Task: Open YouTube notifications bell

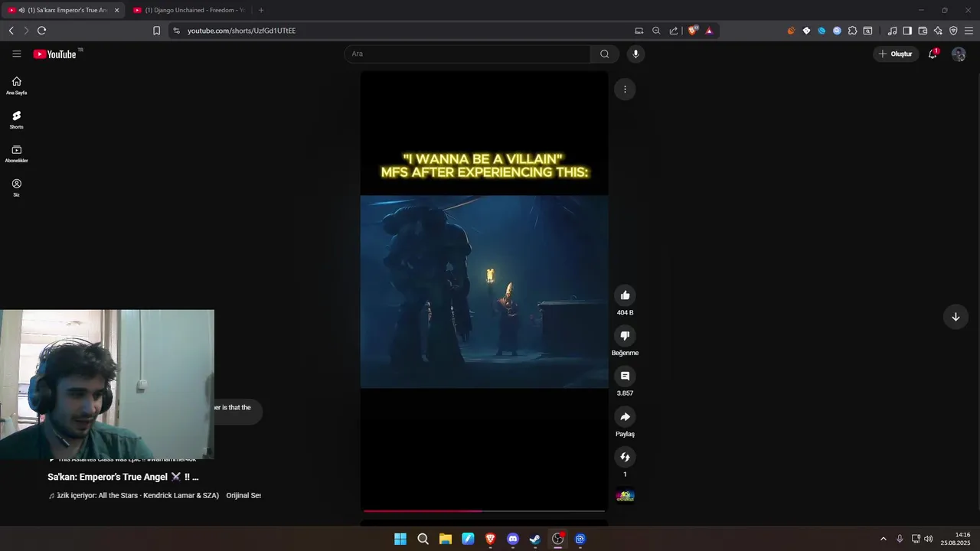Action: point(933,54)
